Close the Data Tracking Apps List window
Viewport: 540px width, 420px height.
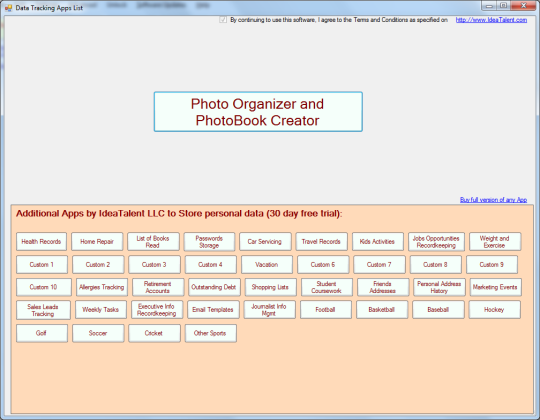click(523, 6)
